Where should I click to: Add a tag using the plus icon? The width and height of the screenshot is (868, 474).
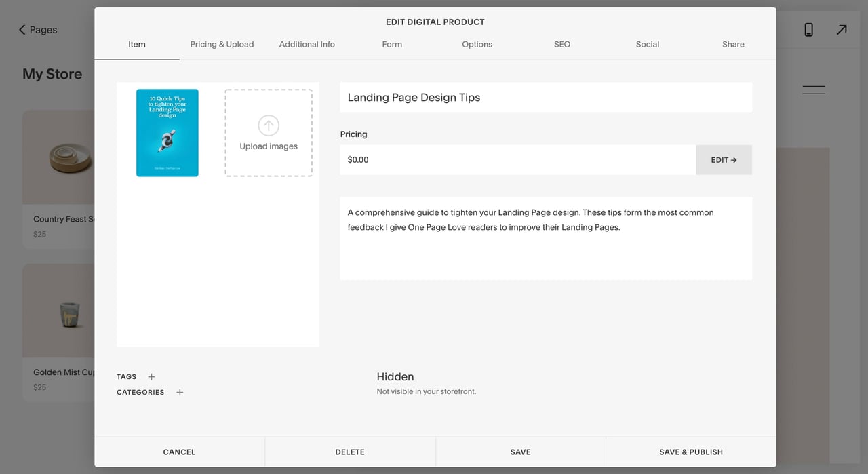(151, 376)
